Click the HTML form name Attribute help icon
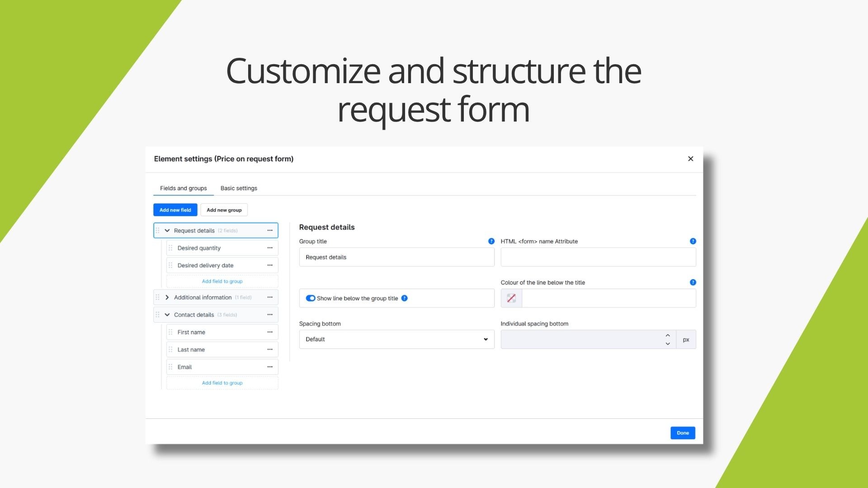Screen dimensions: 868x488 point(693,241)
